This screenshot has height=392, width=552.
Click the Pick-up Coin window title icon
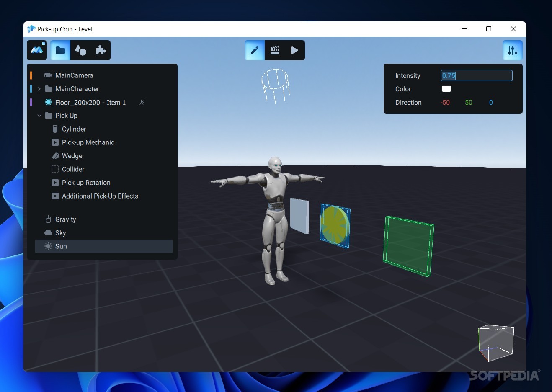pos(31,29)
